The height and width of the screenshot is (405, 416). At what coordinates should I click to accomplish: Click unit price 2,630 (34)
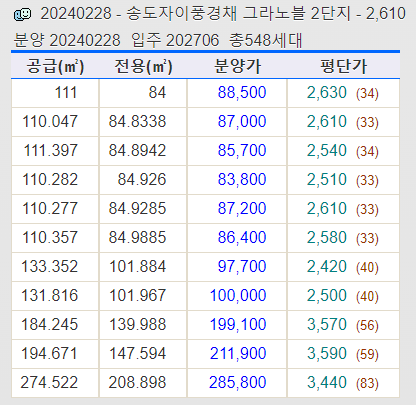[343, 93]
